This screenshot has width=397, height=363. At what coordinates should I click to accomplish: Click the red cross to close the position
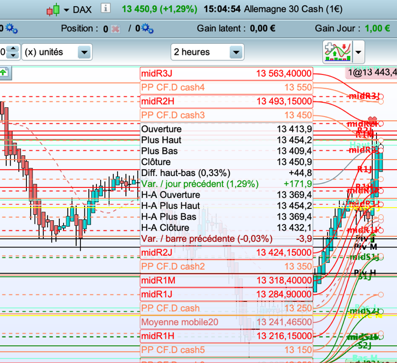(x=115, y=29)
